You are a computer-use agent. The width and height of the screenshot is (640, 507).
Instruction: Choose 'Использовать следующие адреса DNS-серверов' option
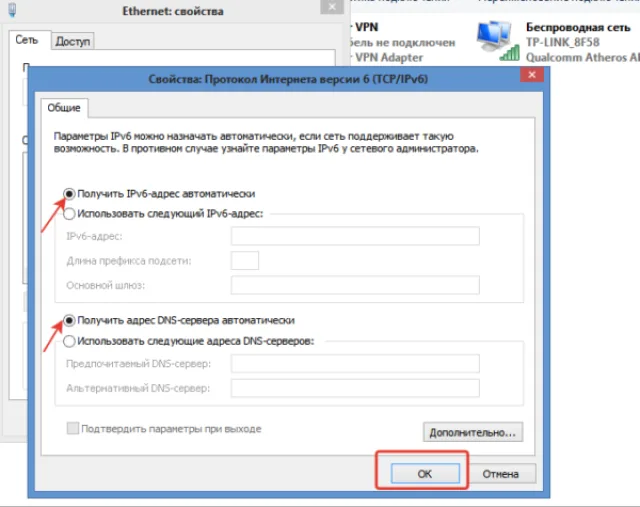pos(69,341)
